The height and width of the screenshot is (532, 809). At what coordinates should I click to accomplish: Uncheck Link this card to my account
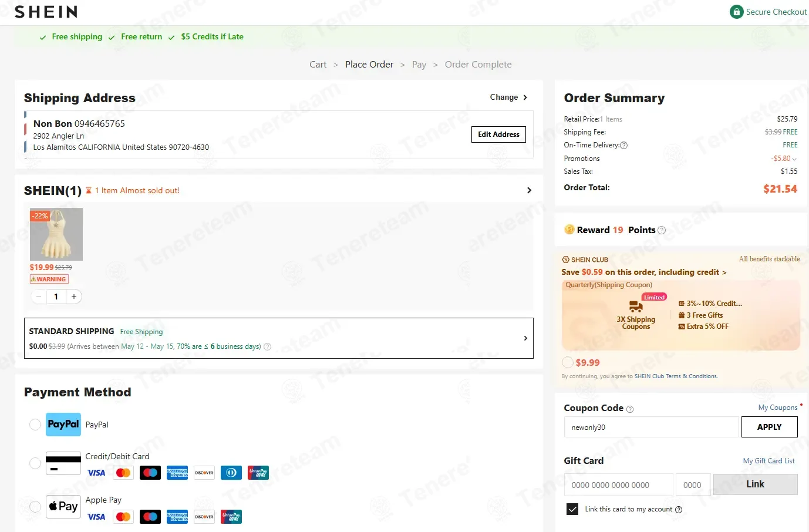pyautogui.click(x=572, y=509)
